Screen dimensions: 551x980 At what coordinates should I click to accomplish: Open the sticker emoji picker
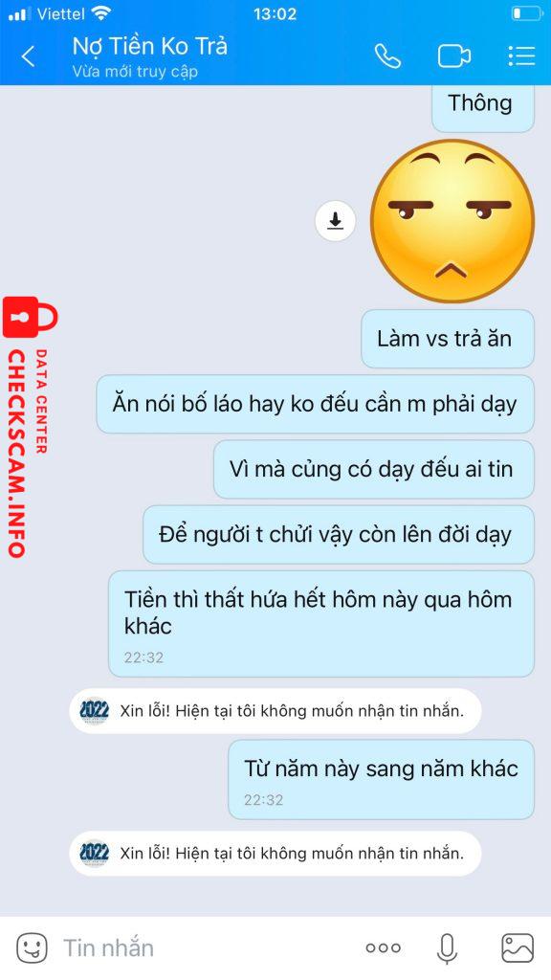pos(32,948)
